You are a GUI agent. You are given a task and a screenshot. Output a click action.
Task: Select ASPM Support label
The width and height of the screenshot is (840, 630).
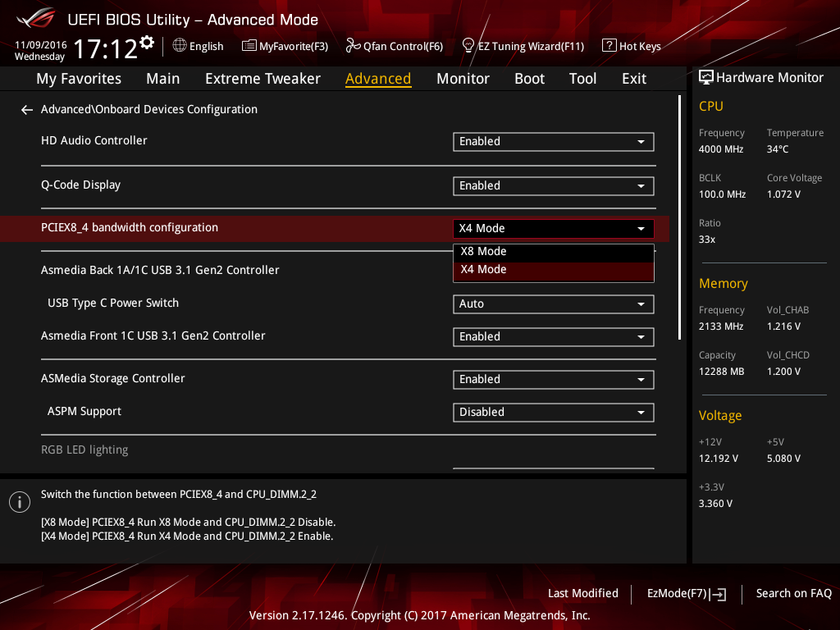(84, 412)
